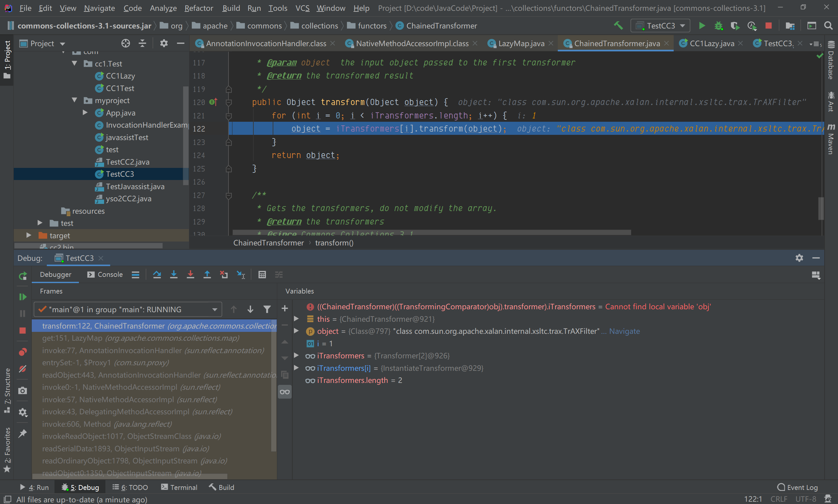Open the Refactor menu
838x504 pixels.
click(x=198, y=8)
